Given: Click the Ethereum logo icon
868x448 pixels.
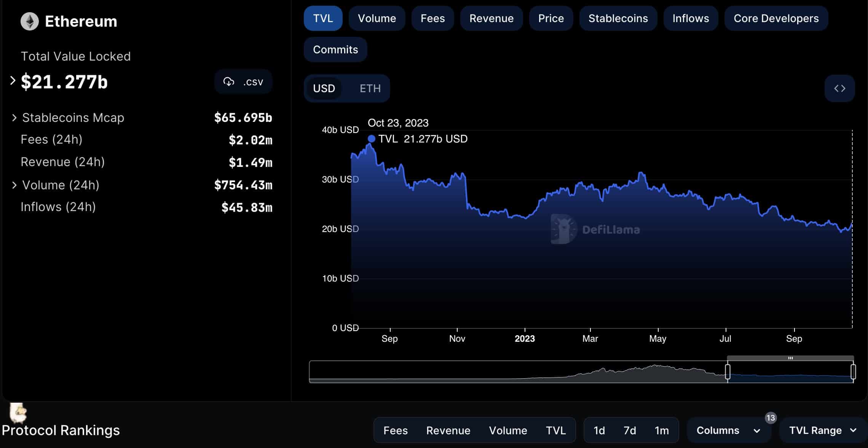Looking at the screenshot, I should point(29,21).
